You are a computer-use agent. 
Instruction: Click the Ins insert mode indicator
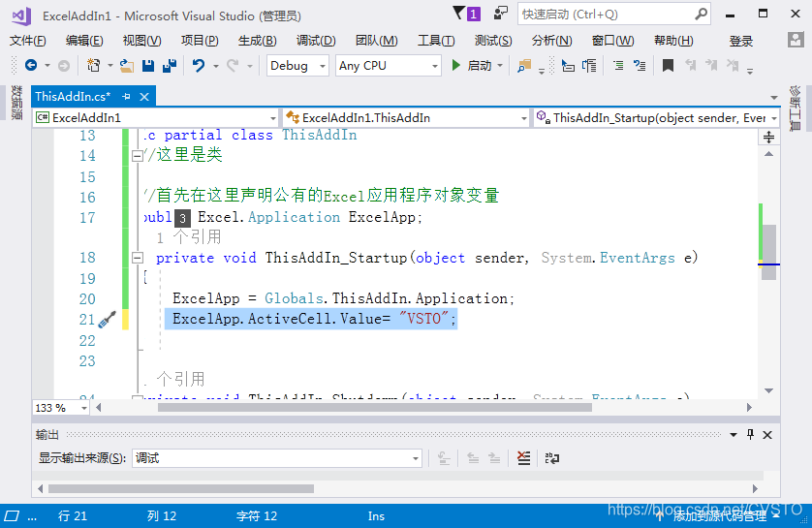376,516
